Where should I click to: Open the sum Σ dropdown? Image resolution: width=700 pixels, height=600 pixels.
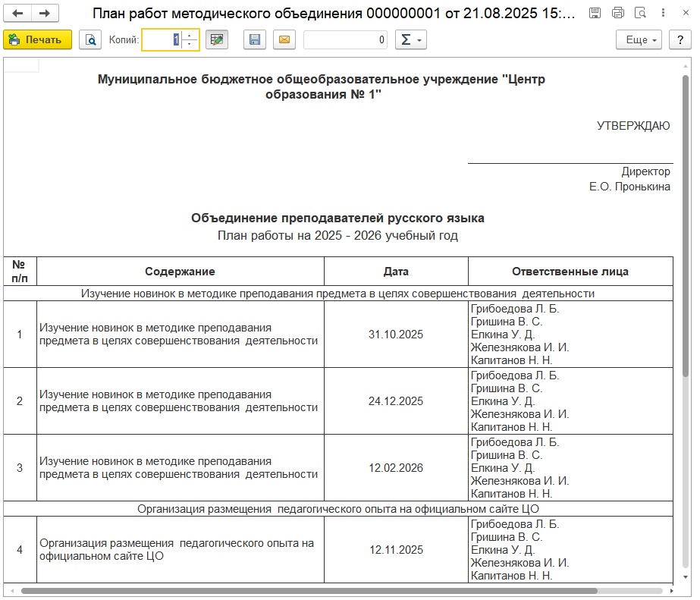pyautogui.click(x=410, y=39)
